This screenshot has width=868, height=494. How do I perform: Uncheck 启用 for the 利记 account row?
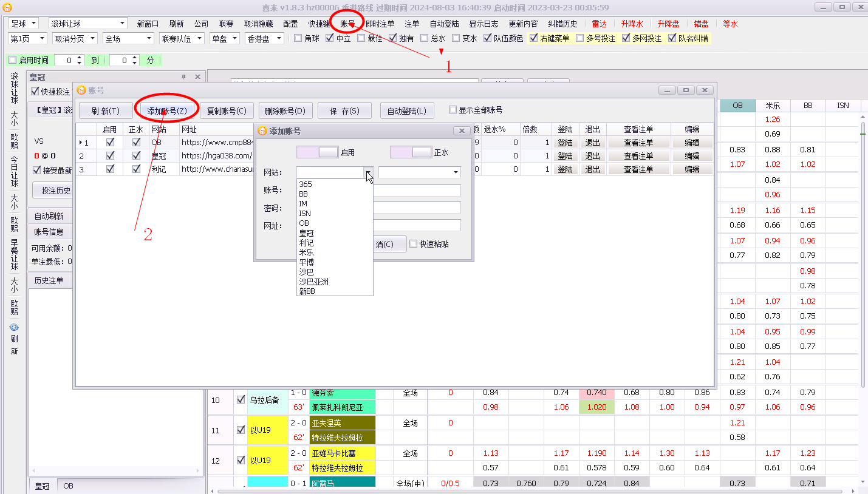(x=110, y=169)
